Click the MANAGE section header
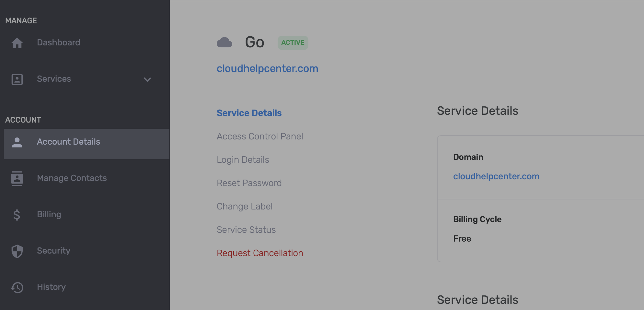Image resolution: width=644 pixels, height=310 pixels. tap(21, 21)
